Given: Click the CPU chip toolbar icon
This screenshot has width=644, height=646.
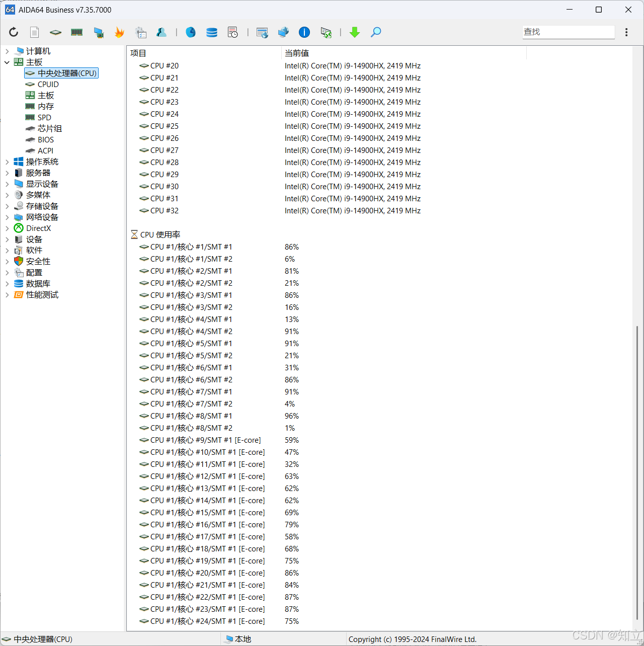Looking at the screenshot, I should 55,32.
